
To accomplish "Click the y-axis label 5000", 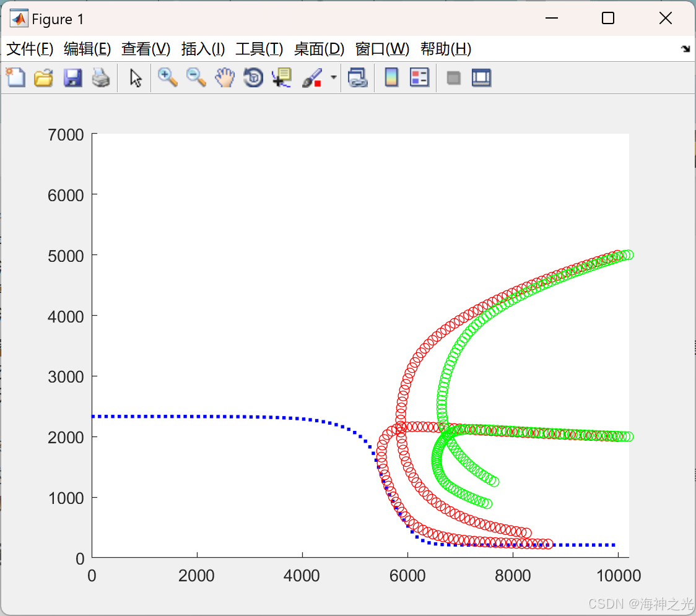I will (x=66, y=256).
